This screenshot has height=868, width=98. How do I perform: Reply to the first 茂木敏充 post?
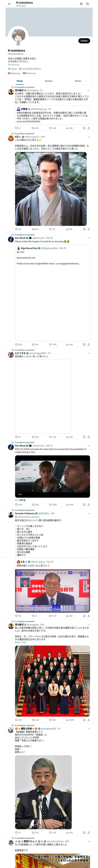[16, 128]
